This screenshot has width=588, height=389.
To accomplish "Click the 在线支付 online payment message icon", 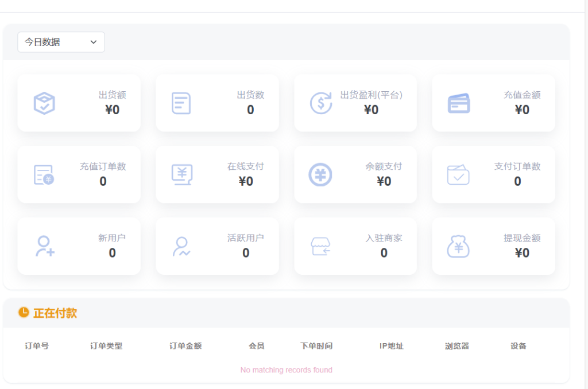I will pyautogui.click(x=182, y=174).
